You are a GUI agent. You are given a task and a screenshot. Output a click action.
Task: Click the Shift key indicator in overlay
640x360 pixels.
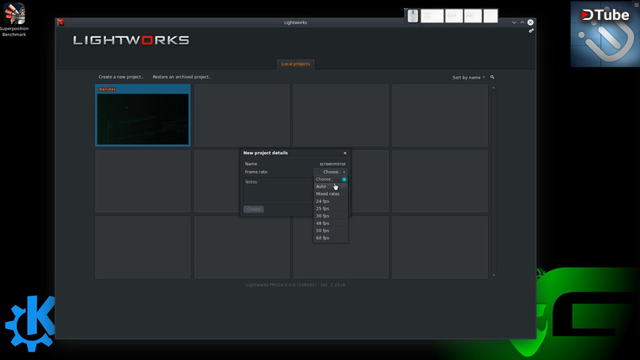point(432,16)
